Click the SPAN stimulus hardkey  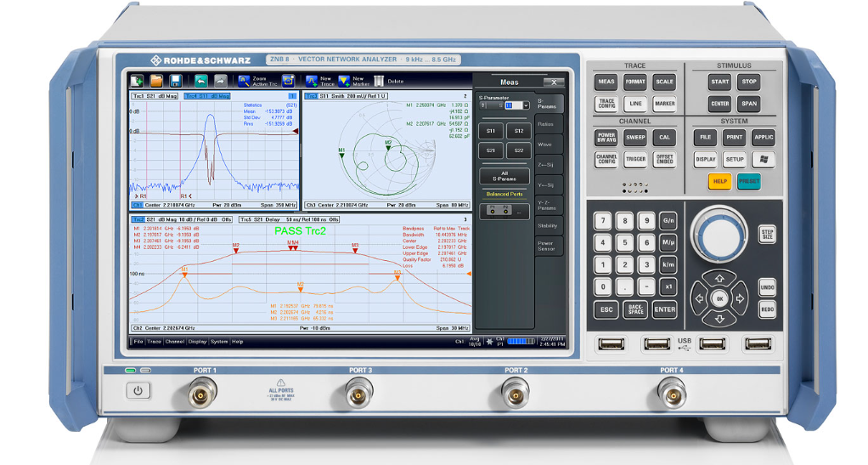tap(749, 104)
